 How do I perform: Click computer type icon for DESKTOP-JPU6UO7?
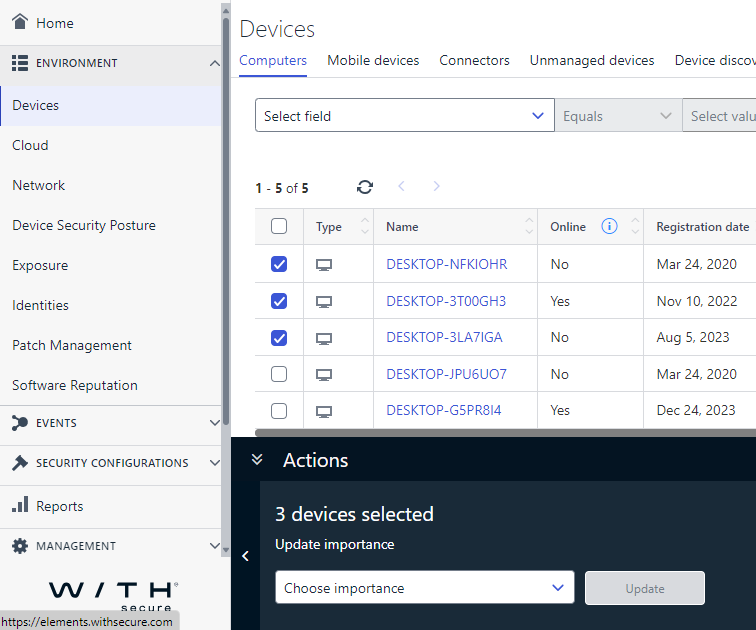tap(324, 375)
